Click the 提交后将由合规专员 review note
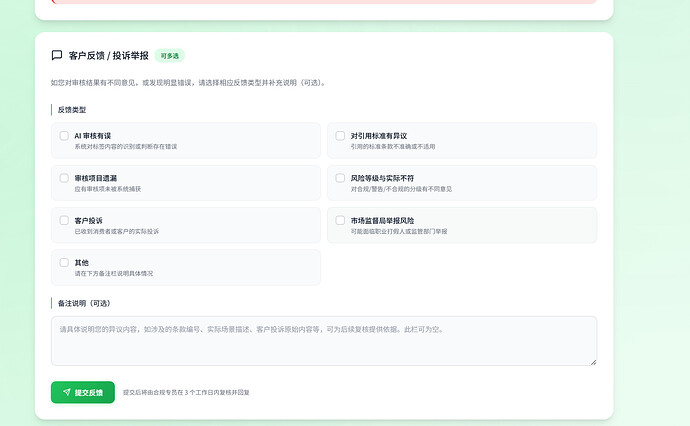Viewport: 690px width, 426px height. [186, 392]
